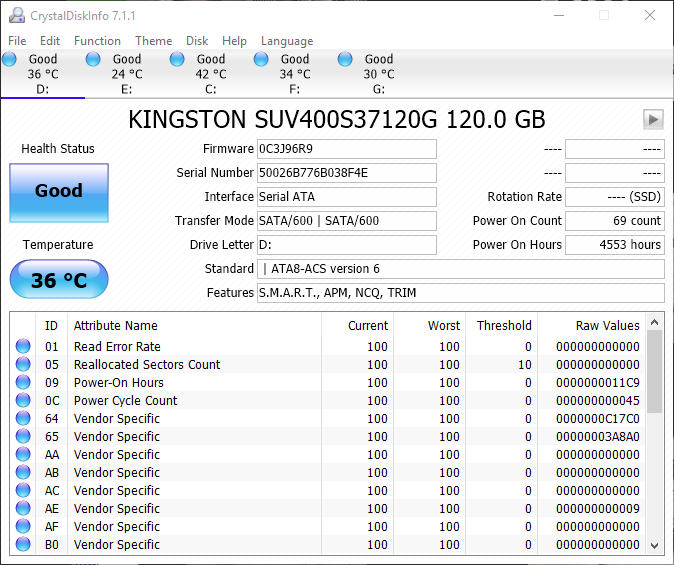The height and width of the screenshot is (565, 674).
Task: Click raw value 0000000C17C0
Action: click(x=597, y=418)
